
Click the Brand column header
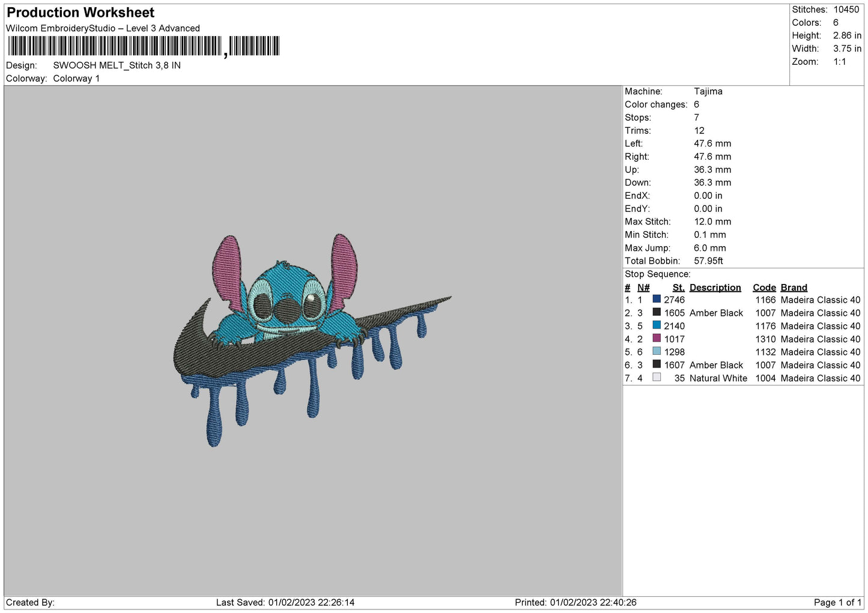point(794,288)
